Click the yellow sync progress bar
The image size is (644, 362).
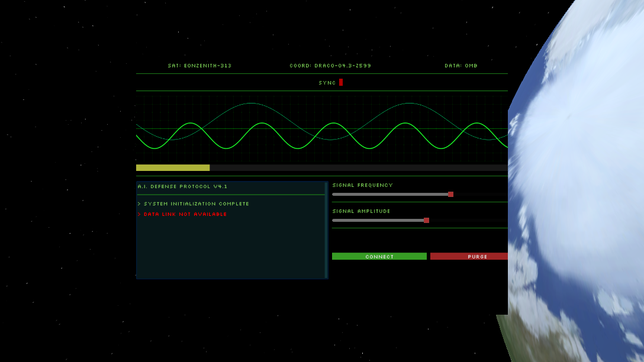(x=173, y=167)
